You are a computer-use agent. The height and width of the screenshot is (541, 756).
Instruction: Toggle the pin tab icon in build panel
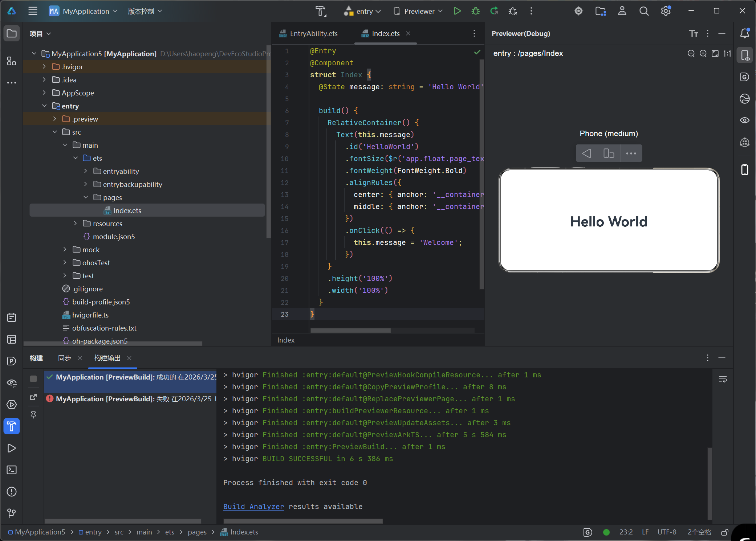(x=33, y=414)
